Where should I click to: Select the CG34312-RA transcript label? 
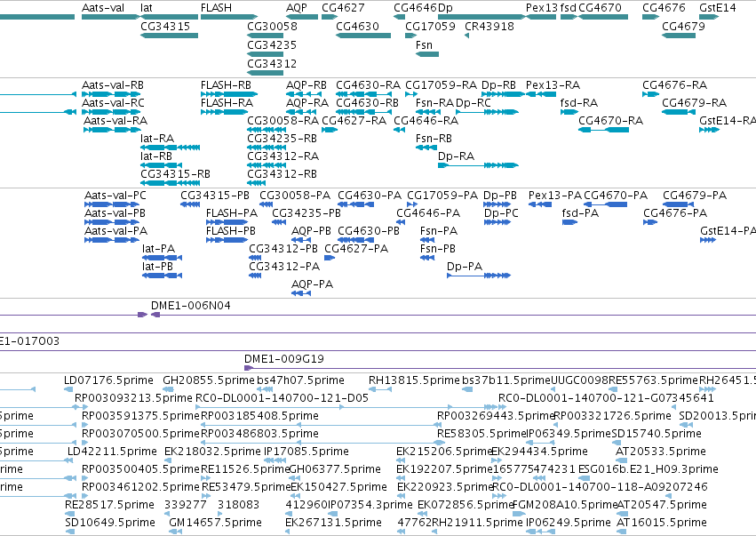point(283,156)
